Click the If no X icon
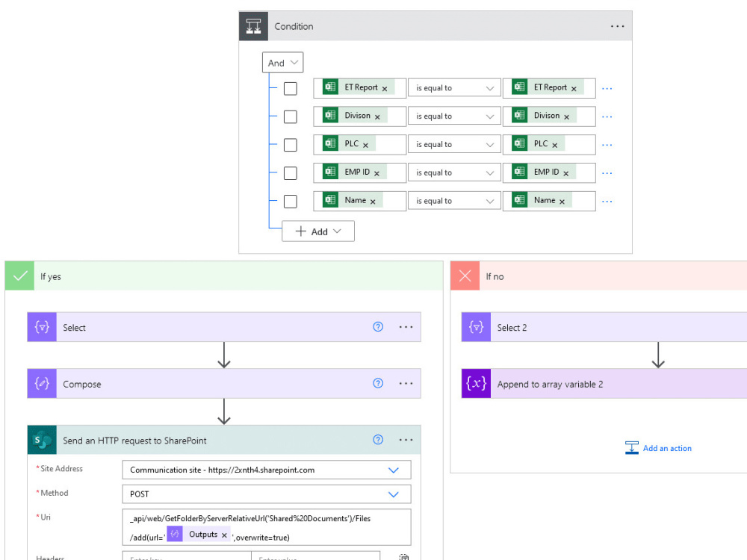The width and height of the screenshot is (747, 560). click(x=465, y=276)
